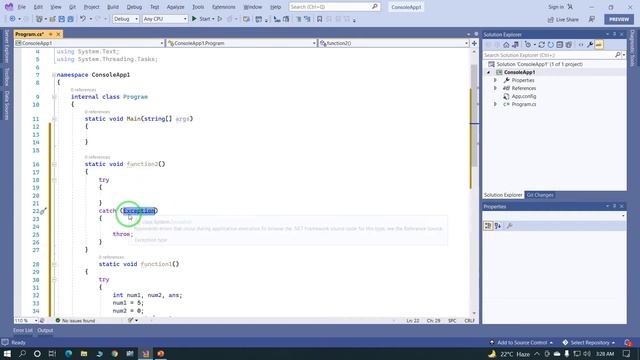Click the Save icon in the toolbar

(x=62, y=19)
